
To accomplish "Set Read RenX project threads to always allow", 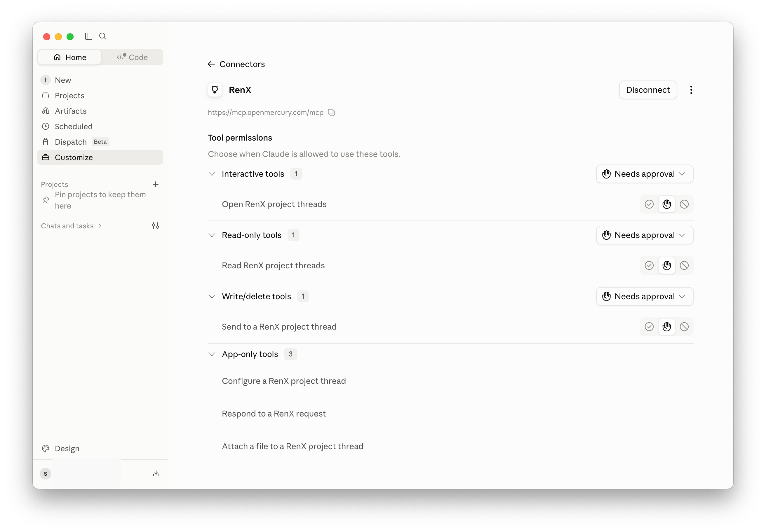I will pos(649,266).
